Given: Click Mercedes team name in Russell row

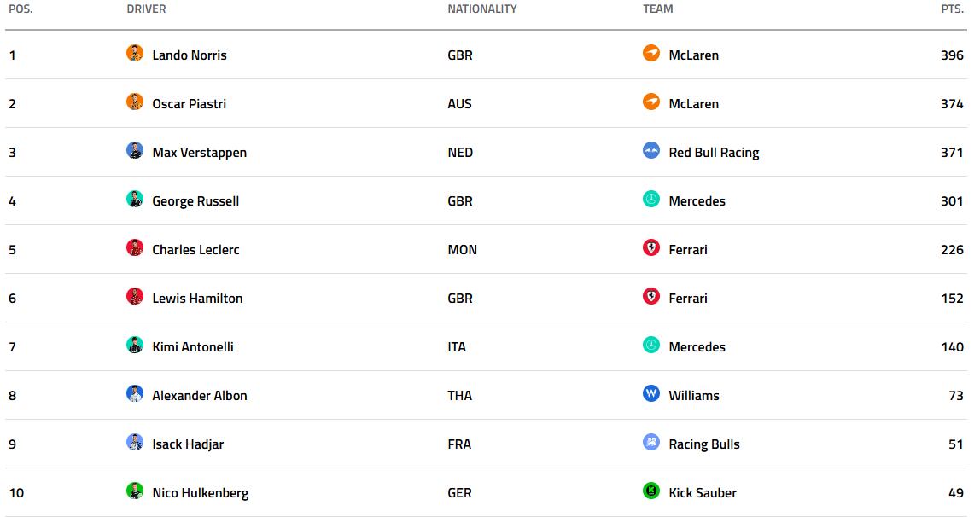Looking at the screenshot, I should [697, 201].
